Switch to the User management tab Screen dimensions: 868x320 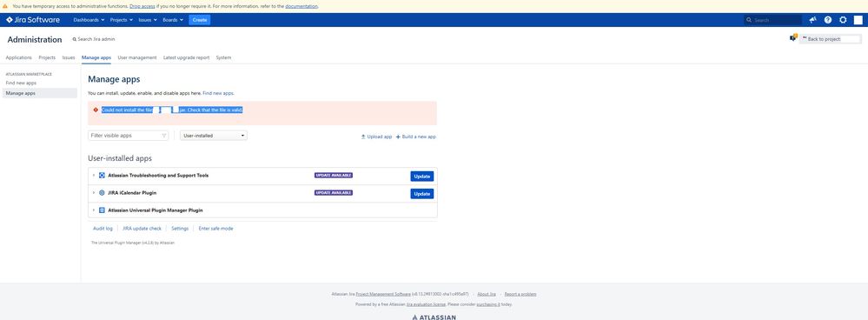coord(137,57)
